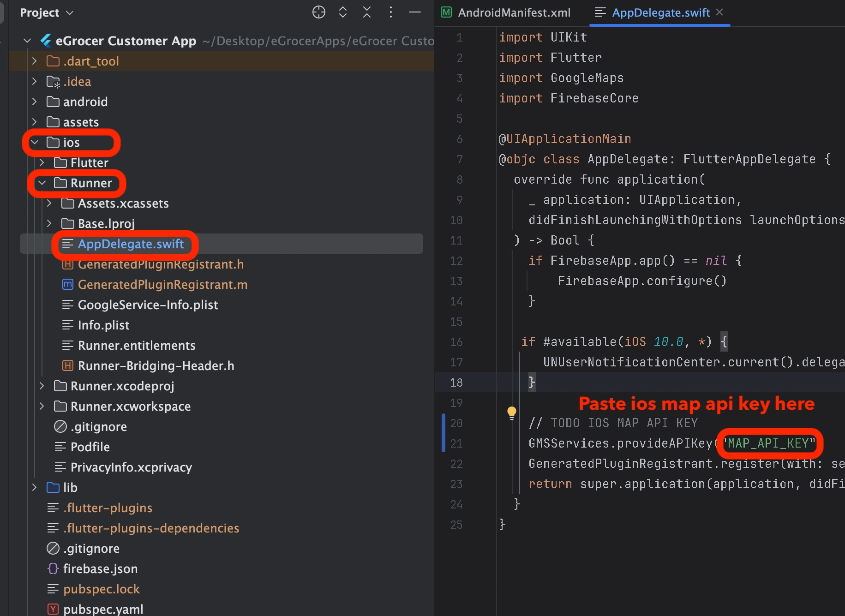Viewport: 845px width, 616px height.
Task: Open pubspec.yaml file
Action: pyautogui.click(x=103, y=609)
